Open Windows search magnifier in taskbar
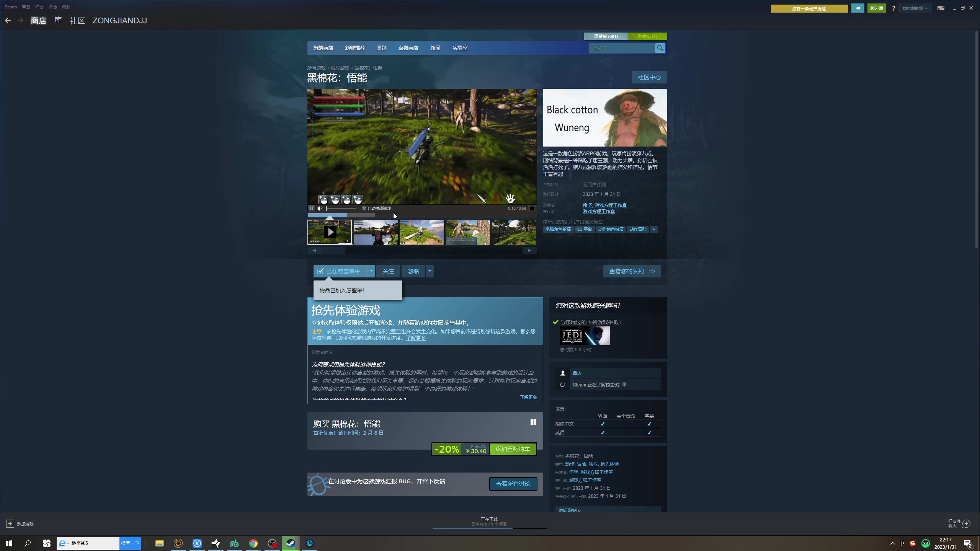The image size is (980, 551). pos(28,543)
